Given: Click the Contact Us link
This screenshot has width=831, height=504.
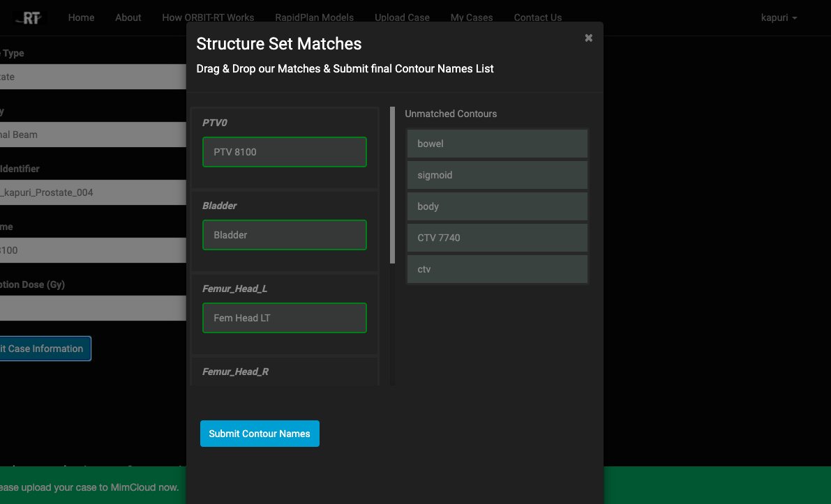Looking at the screenshot, I should (537, 17).
